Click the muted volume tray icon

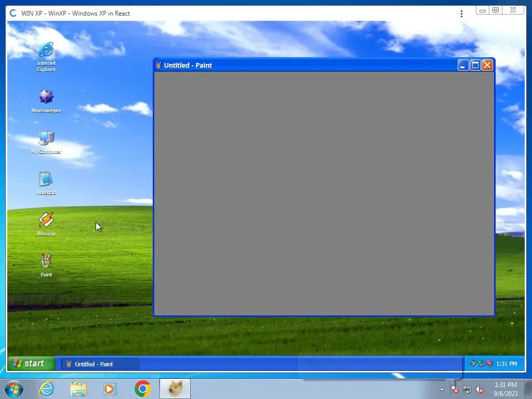click(x=480, y=390)
